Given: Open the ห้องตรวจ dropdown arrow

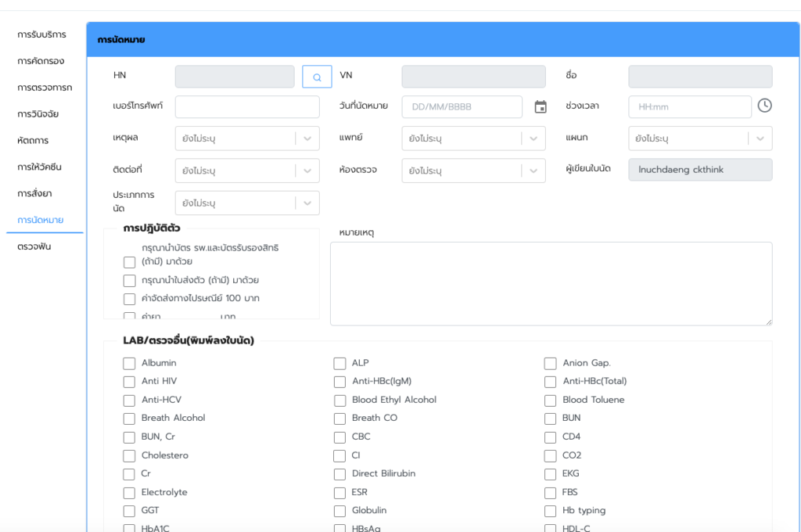Looking at the screenshot, I should click(533, 171).
